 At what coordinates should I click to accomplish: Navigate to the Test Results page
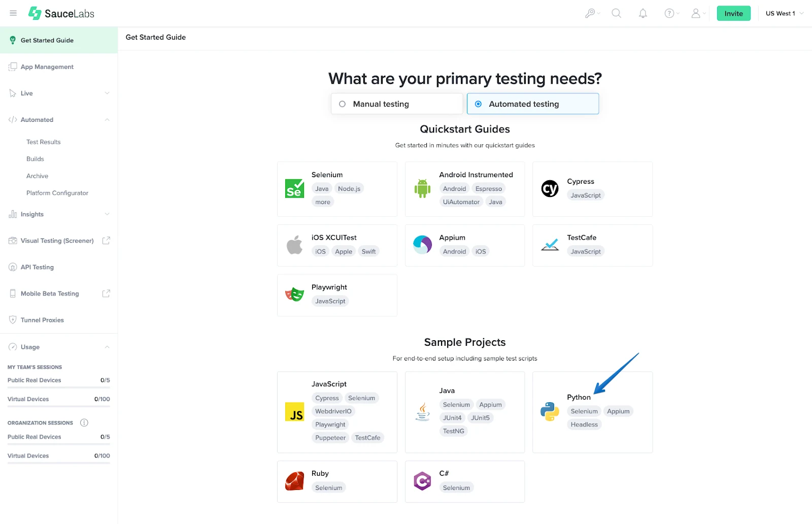43,142
